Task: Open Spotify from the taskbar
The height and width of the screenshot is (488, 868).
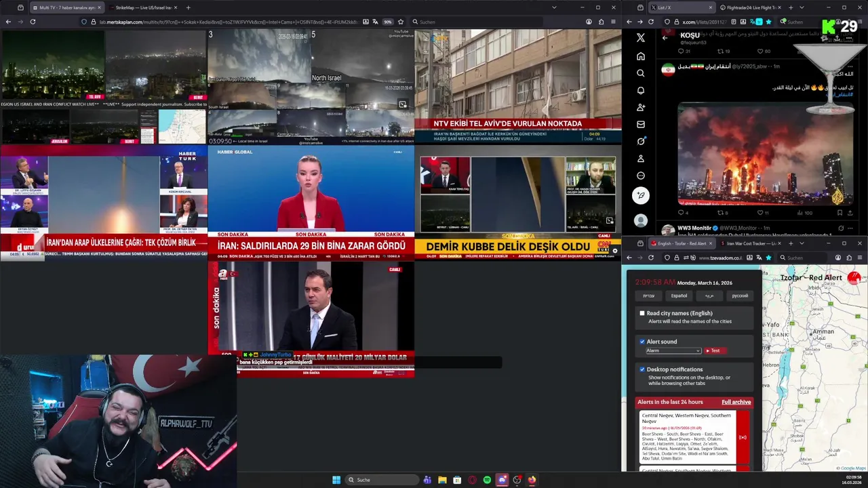Action: click(x=487, y=480)
